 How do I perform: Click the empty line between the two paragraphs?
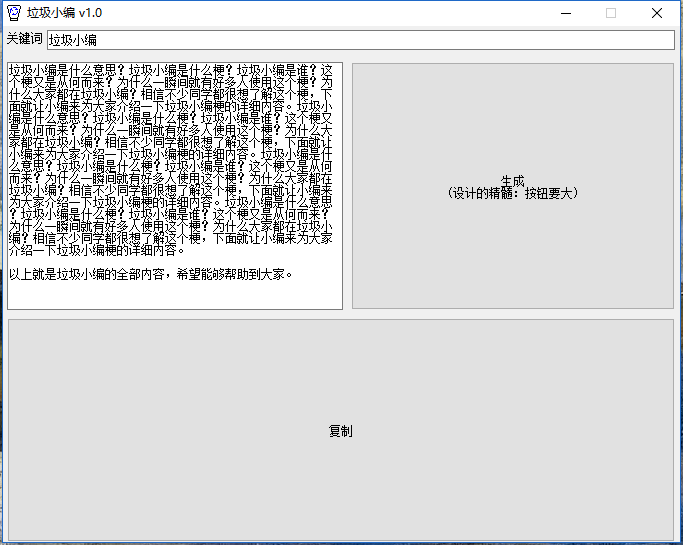pos(150,262)
